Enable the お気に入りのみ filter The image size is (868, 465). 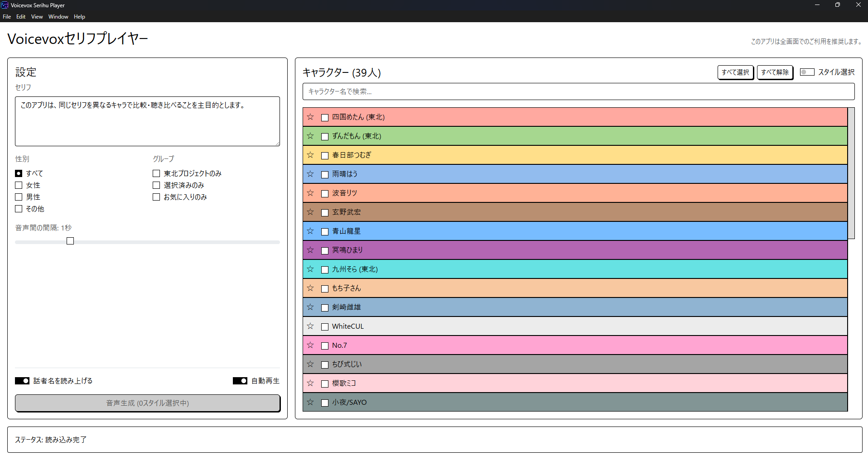click(156, 197)
